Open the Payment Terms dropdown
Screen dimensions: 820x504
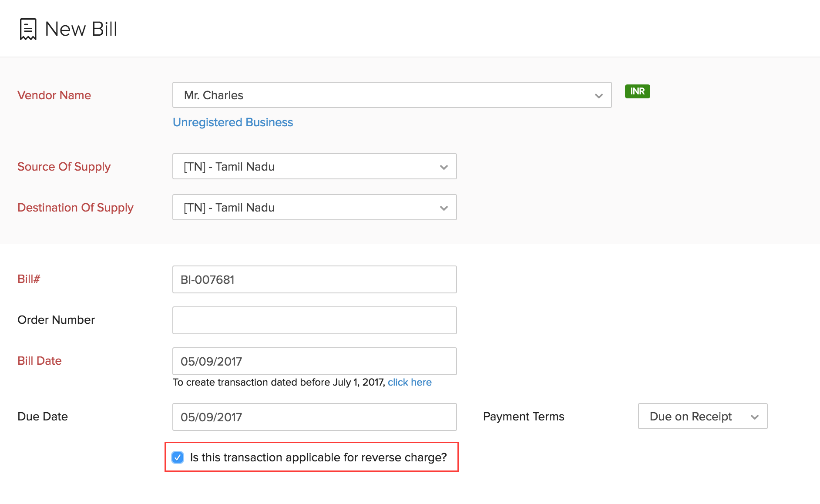756,417
